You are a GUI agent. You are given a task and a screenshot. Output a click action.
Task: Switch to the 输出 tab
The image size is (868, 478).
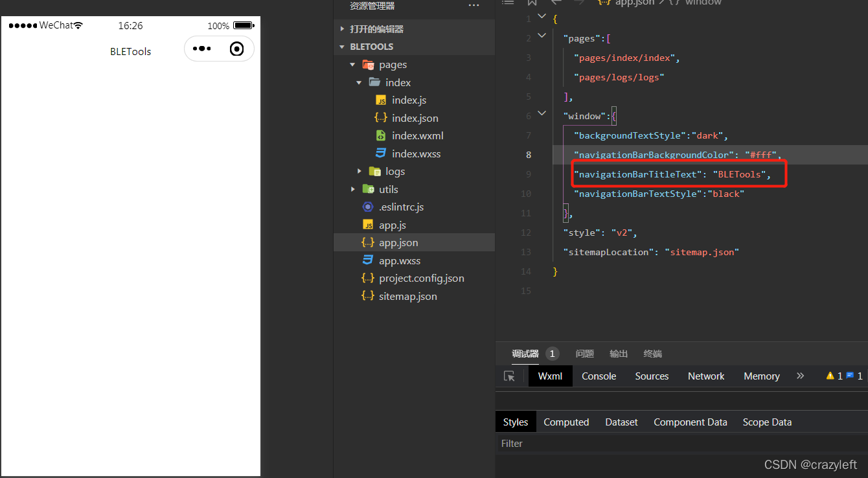[619, 354]
